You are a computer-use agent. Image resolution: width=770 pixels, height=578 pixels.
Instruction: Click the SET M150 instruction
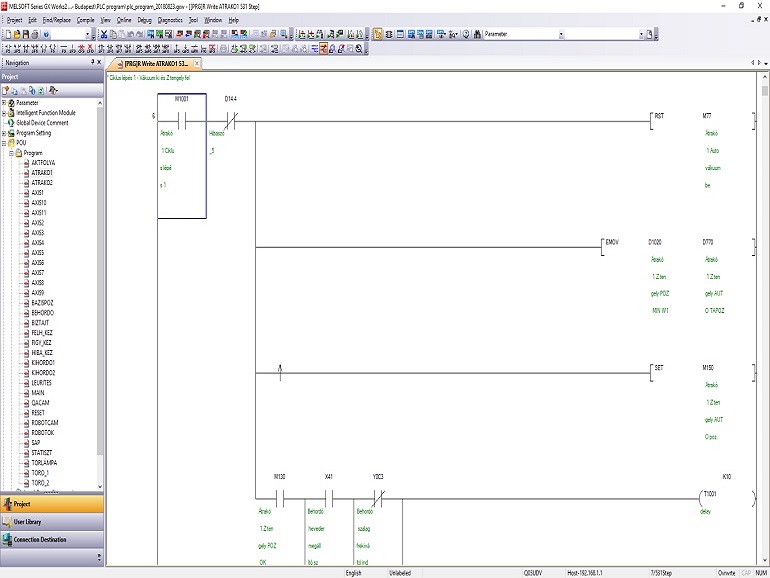[701, 372]
